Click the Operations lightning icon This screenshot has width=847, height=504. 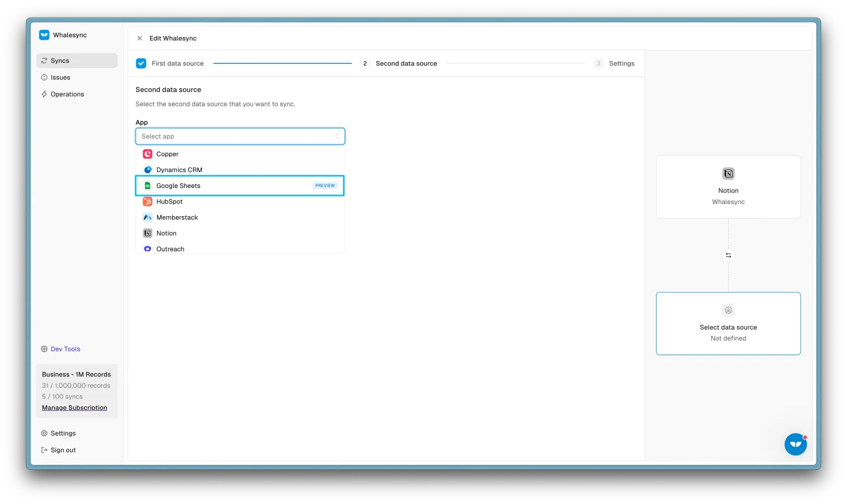point(44,94)
